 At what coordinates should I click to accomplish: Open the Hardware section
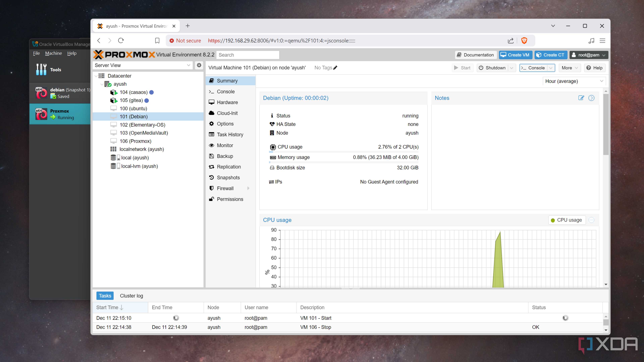(x=230, y=102)
